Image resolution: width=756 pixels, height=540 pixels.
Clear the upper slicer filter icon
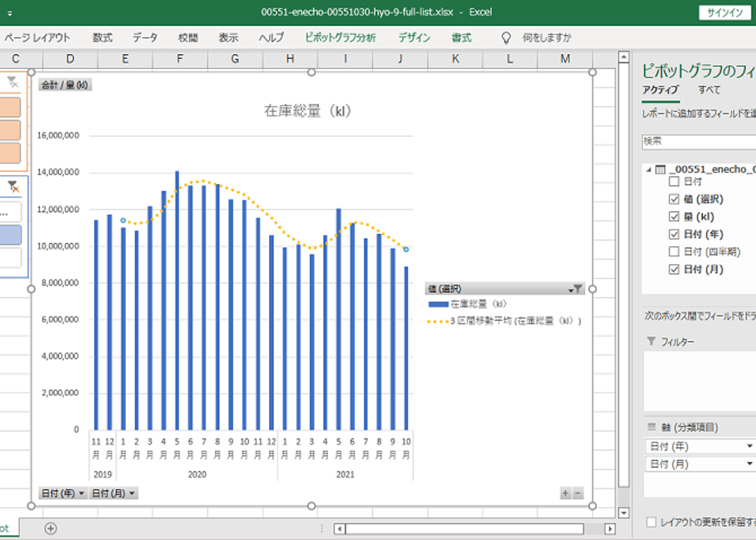pyautogui.click(x=12, y=83)
